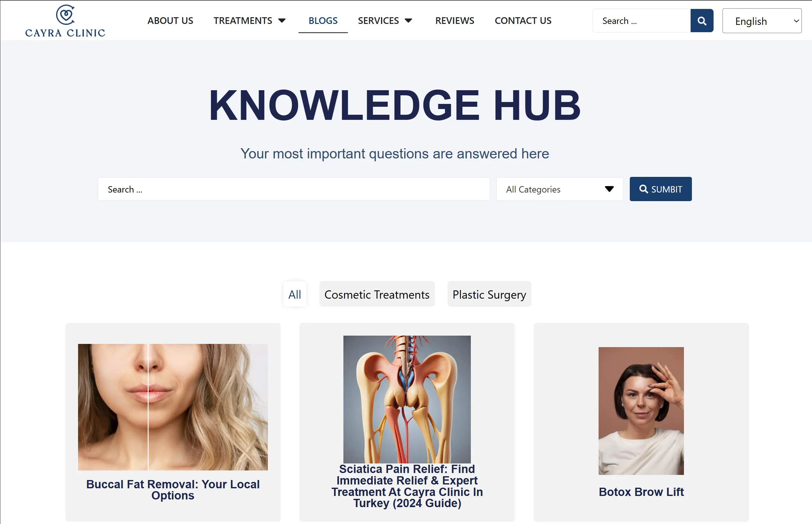
Task: Open the Botox Brow Lift article title
Action: click(x=641, y=492)
